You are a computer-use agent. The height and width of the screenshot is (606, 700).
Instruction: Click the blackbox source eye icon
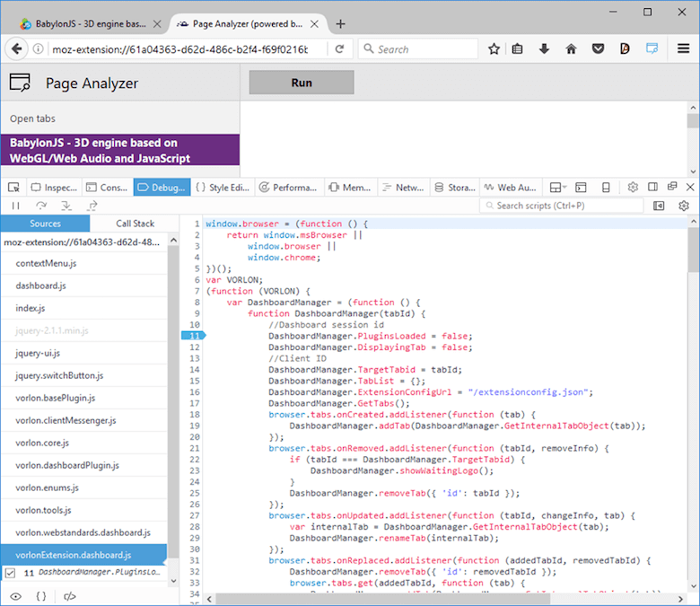coord(15,595)
